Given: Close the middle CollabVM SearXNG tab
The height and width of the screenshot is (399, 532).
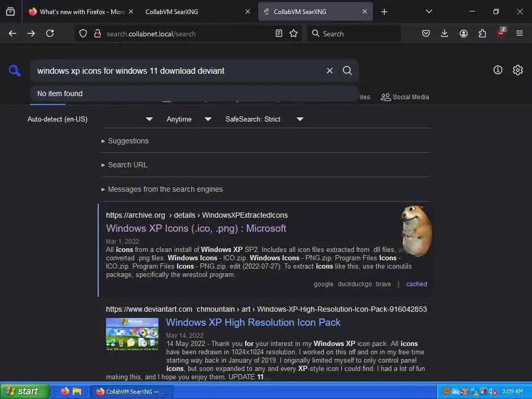Looking at the screenshot, I should pyautogui.click(x=248, y=11).
